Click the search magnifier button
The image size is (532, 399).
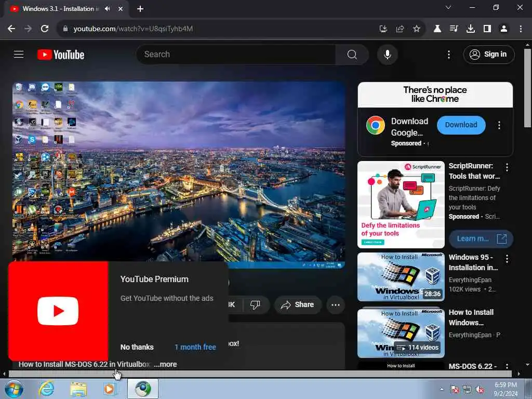click(352, 54)
